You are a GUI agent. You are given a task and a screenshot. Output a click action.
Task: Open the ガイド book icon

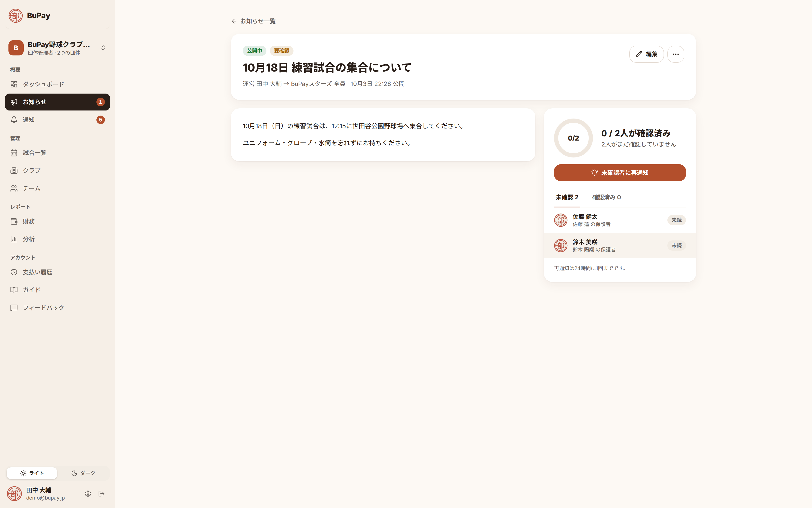click(x=14, y=290)
